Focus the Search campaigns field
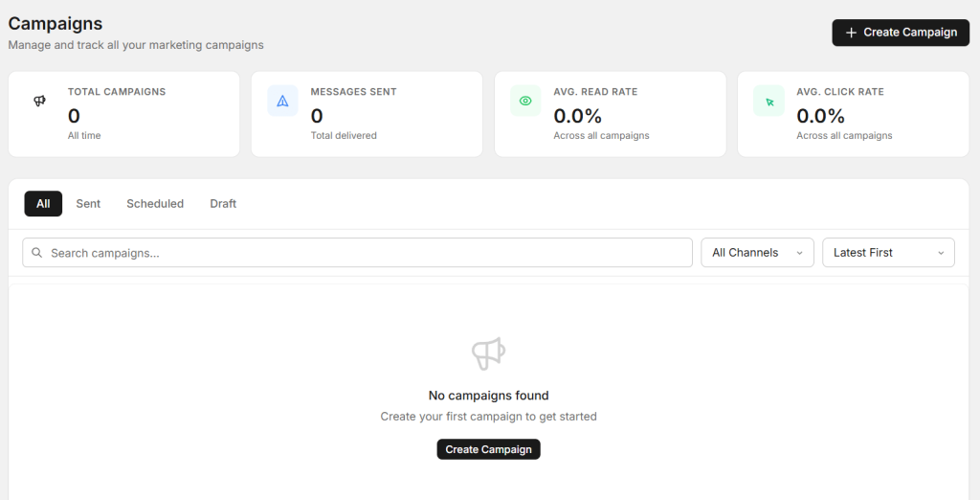980x500 pixels. point(358,253)
